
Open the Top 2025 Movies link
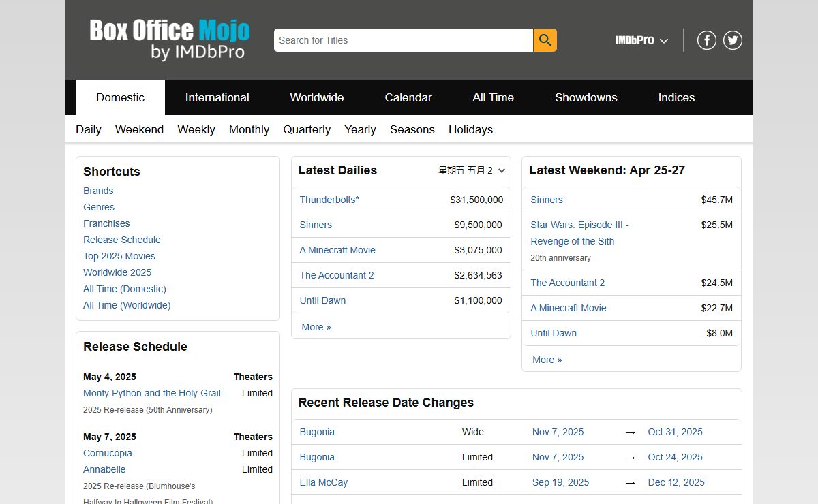[x=119, y=256]
